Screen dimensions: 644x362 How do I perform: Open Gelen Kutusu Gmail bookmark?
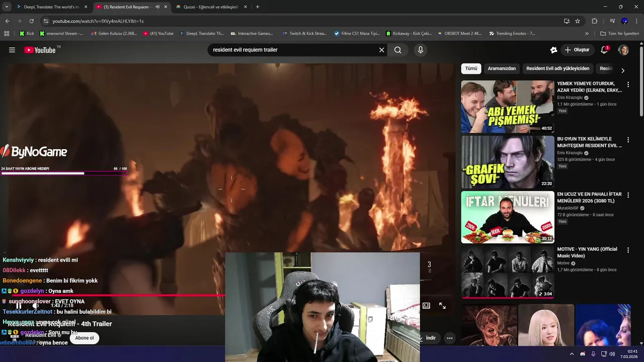click(114, 34)
